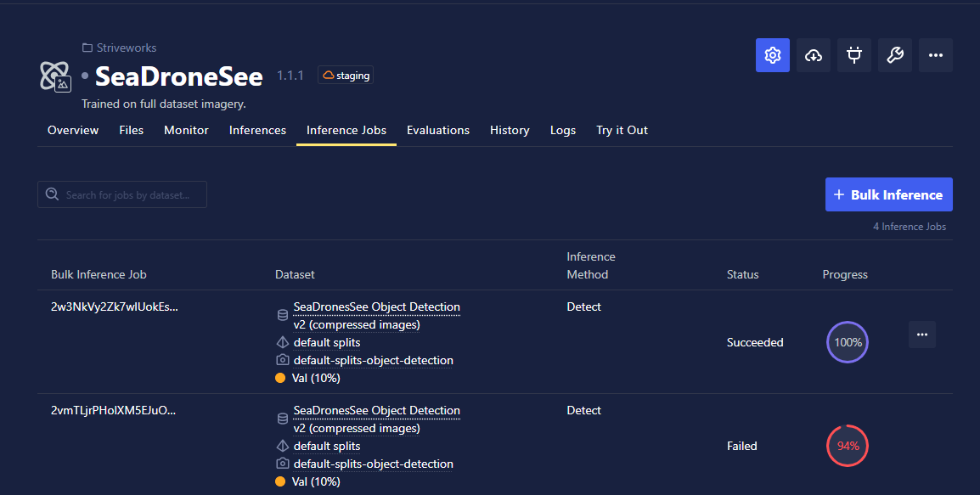Screen dimensions: 980x495
Task: Open the Files tab
Action: [x=132, y=130]
